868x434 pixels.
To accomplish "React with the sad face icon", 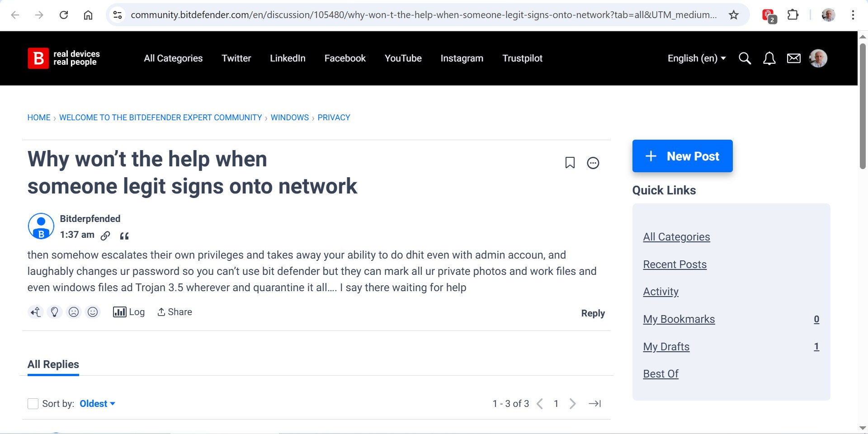I will 74,312.
